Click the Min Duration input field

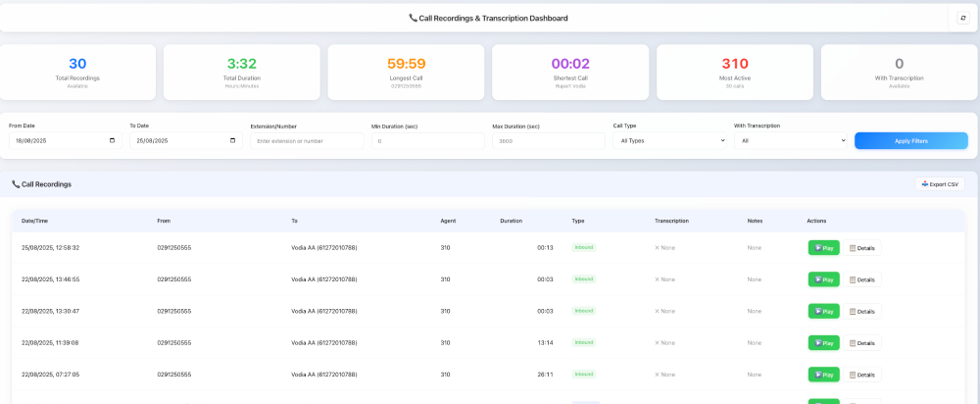(x=427, y=140)
